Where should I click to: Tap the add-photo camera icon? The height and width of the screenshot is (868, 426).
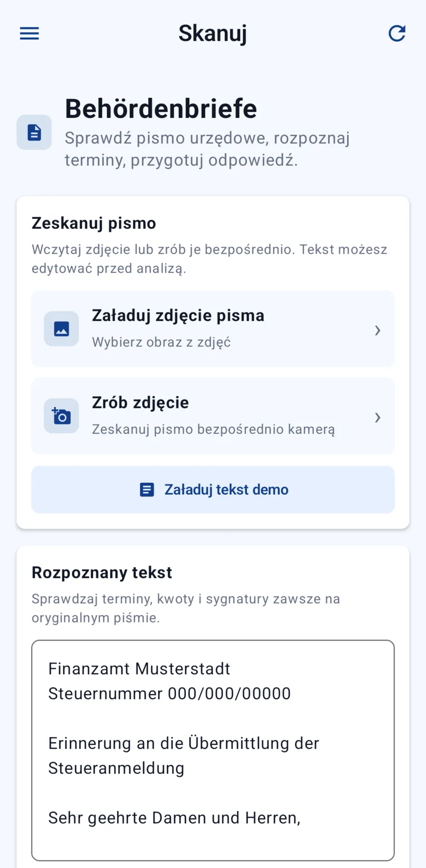pos(61,416)
